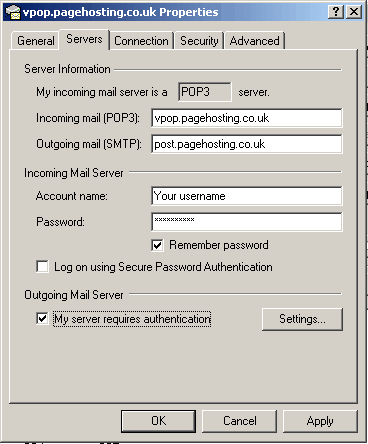Click the Apply button
This screenshot has width=368, height=444.
(320, 421)
